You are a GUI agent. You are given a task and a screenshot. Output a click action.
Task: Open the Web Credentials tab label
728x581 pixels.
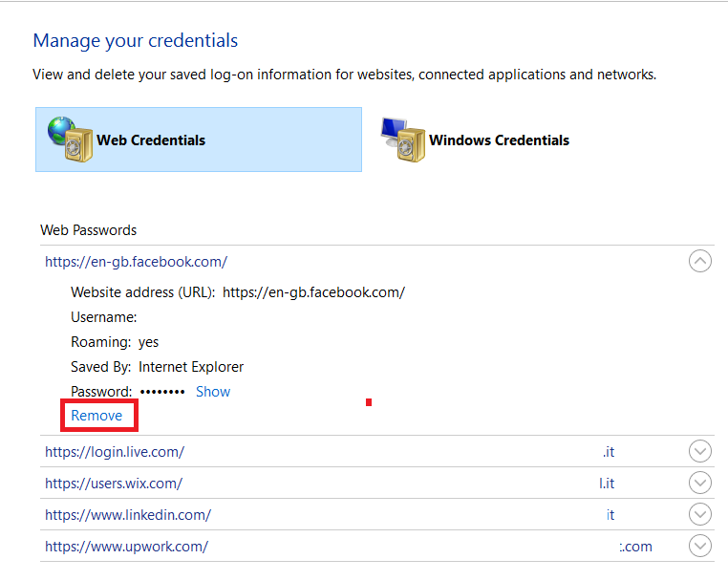pyautogui.click(x=151, y=140)
